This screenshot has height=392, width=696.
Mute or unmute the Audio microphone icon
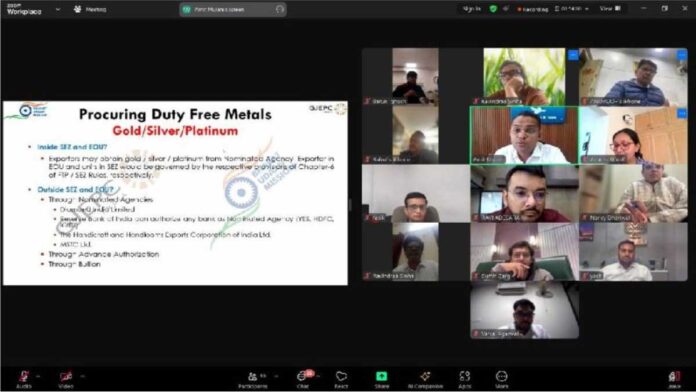[24, 376]
